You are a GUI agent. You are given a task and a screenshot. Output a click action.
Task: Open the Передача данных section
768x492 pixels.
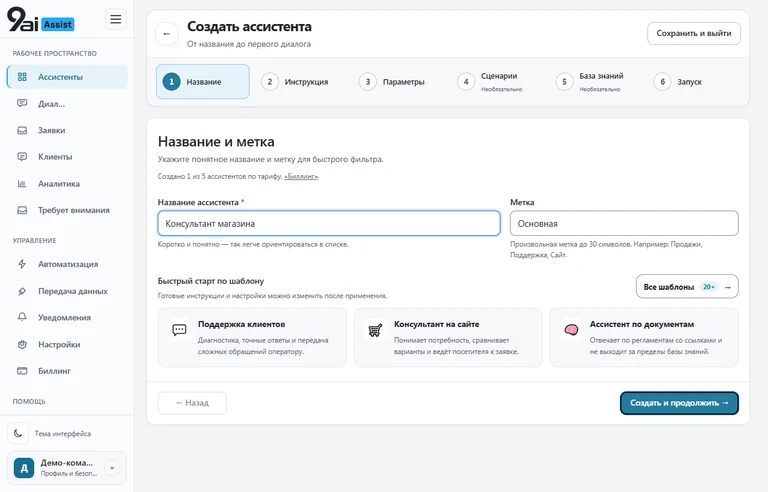[x=67, y=291]
